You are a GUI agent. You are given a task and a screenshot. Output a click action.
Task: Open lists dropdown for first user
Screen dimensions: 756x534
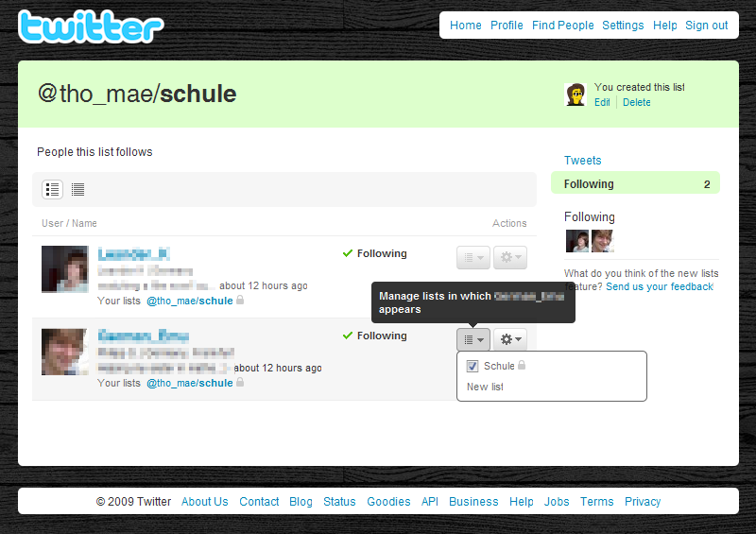(473, 258)
